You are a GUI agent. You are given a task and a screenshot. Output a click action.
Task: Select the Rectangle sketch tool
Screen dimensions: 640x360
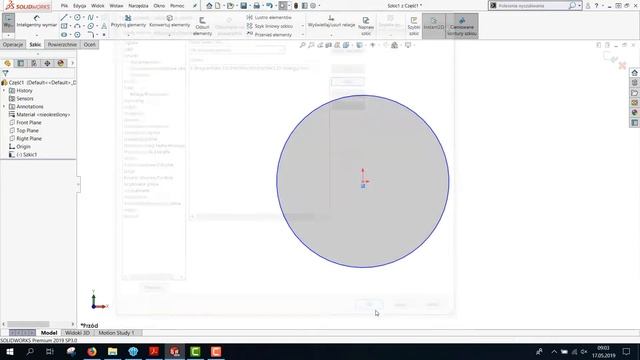point(64,26)
